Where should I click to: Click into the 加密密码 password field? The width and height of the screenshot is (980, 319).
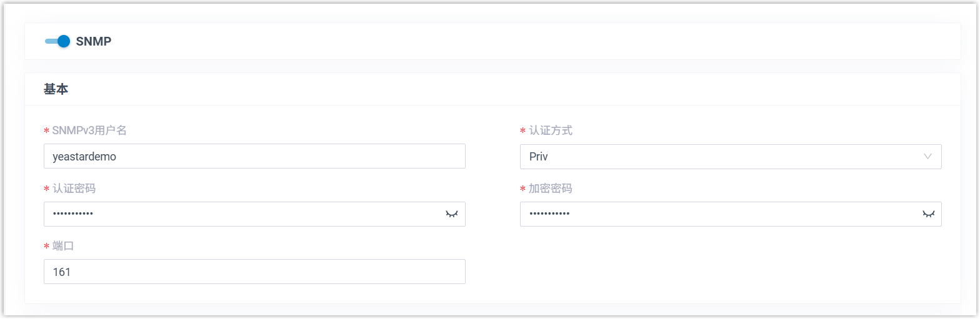pyautogui.click(x=719, y=214)
